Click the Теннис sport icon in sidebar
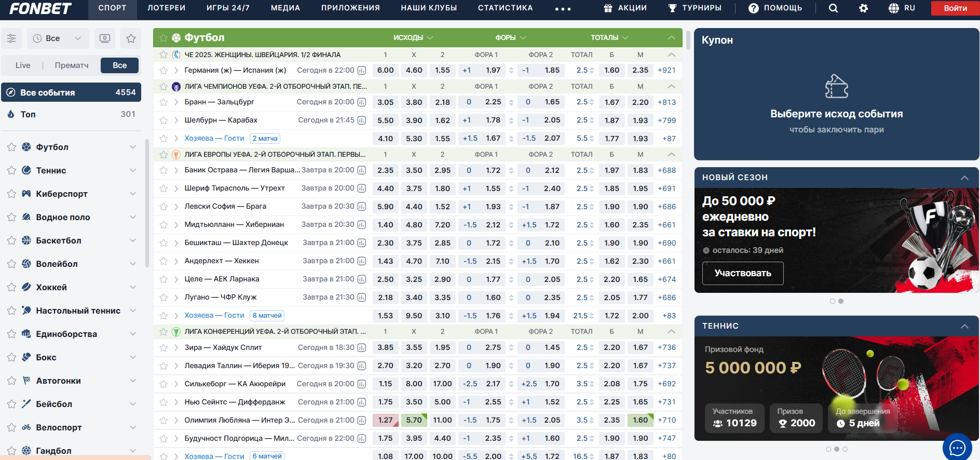The width and height of the screenshot is (980, 460). [x=26, y=170]
